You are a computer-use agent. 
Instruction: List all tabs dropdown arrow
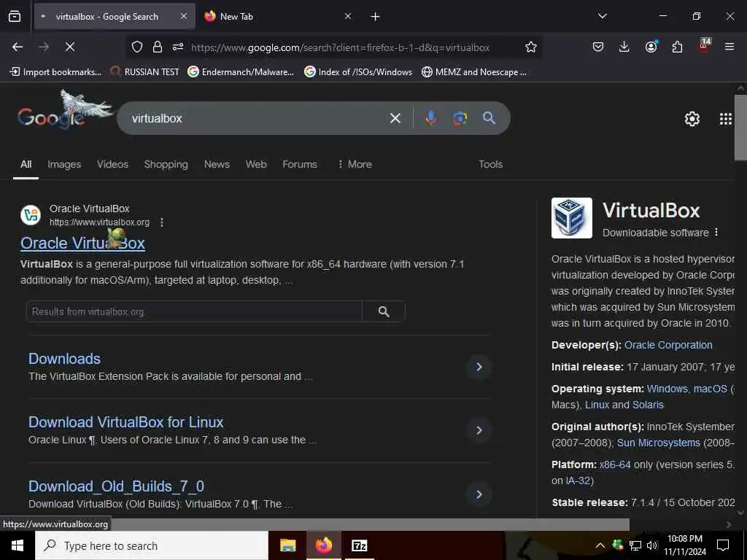[602, 16]
